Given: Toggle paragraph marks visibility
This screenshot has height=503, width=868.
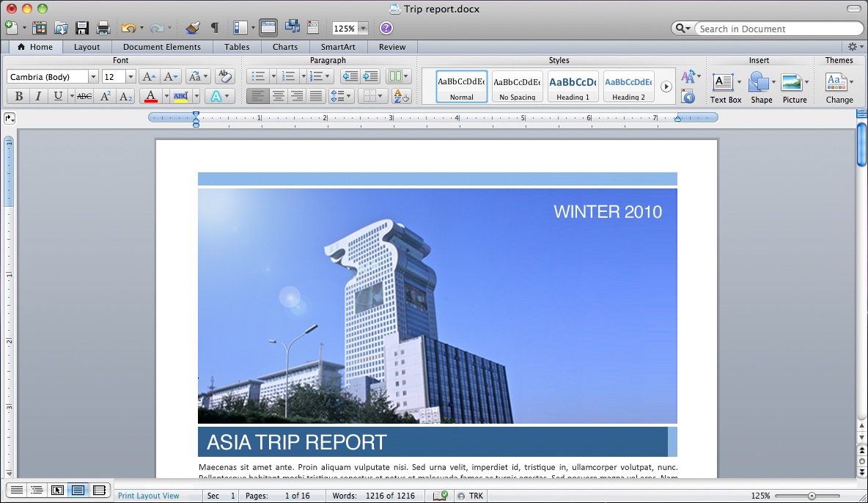Looking at the screenshot, I should (213, 28).
